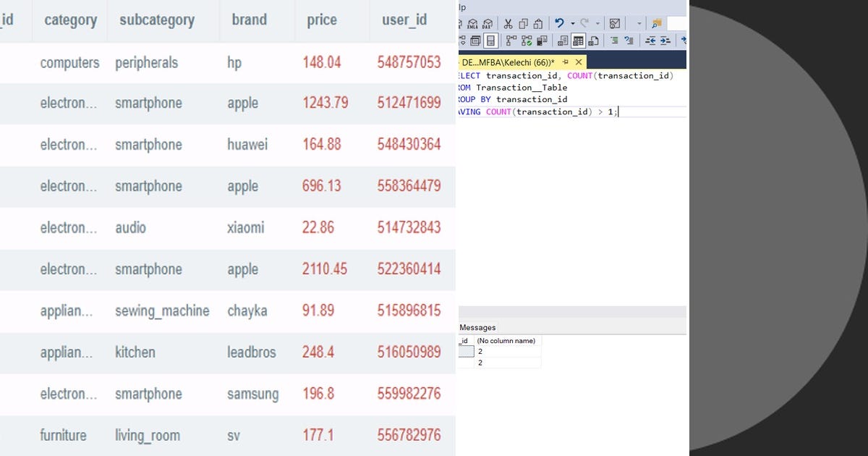Open the Undo history dropdown arrow
The image size is (868, 456).
tap(572, 22)
